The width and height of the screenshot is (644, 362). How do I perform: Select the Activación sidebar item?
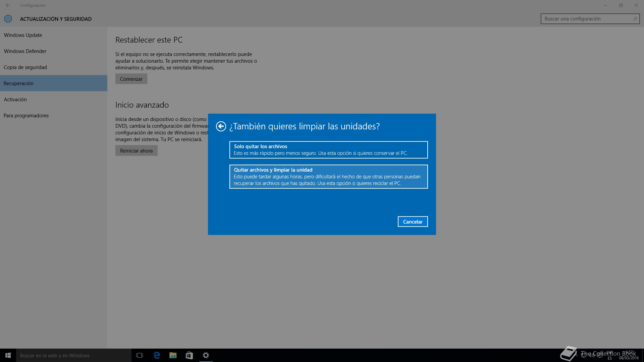(15, 100)
